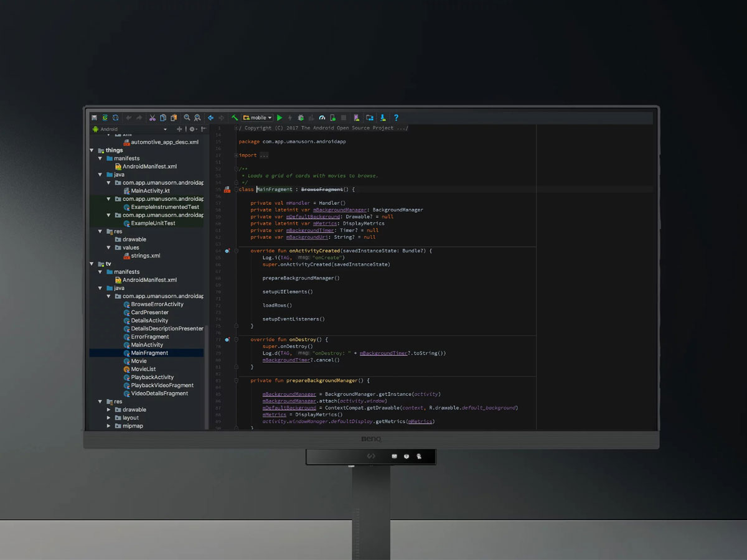Toggle the fold marker beside import line
This screenshot has height=560, width=747.
click(237, 156)
